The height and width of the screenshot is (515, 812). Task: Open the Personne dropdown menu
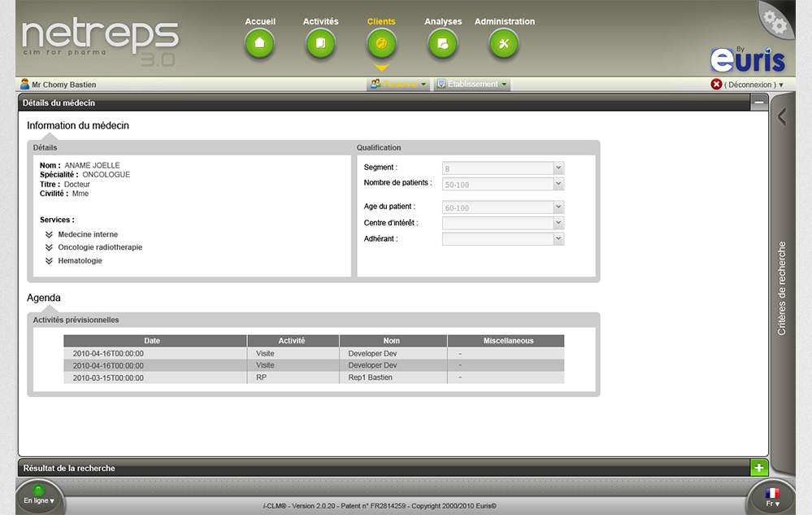(x=398, y=84)
